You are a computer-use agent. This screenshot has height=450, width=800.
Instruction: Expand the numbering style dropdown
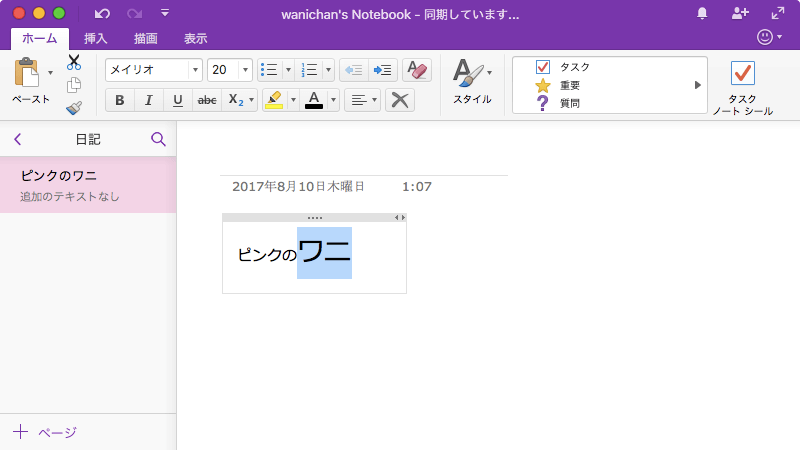(328, 70)
